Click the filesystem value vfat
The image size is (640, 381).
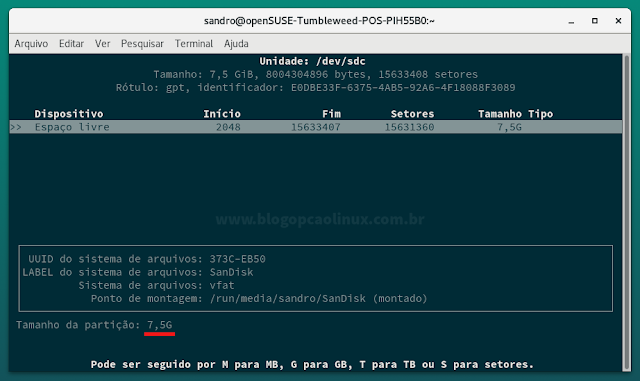pos(222,285)
